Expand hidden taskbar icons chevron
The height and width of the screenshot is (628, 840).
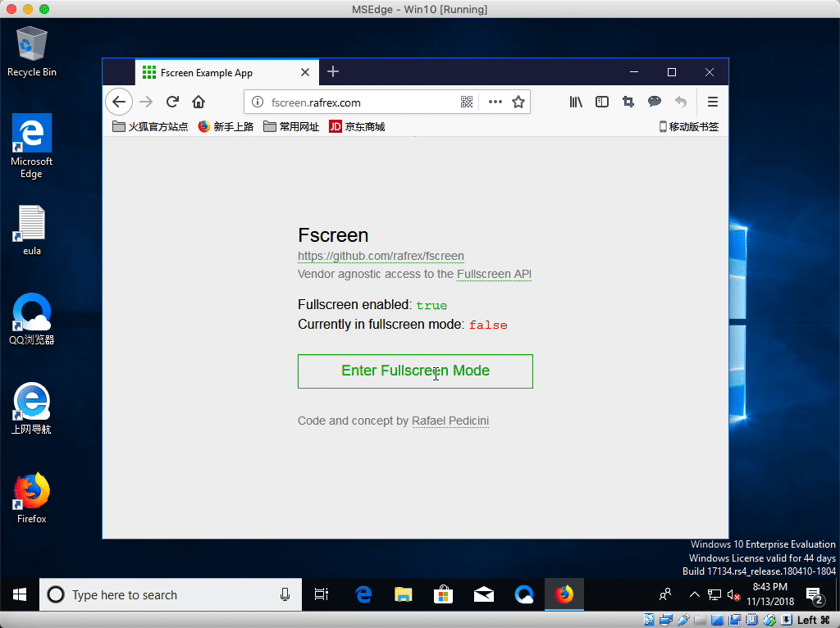coord(694,594)
